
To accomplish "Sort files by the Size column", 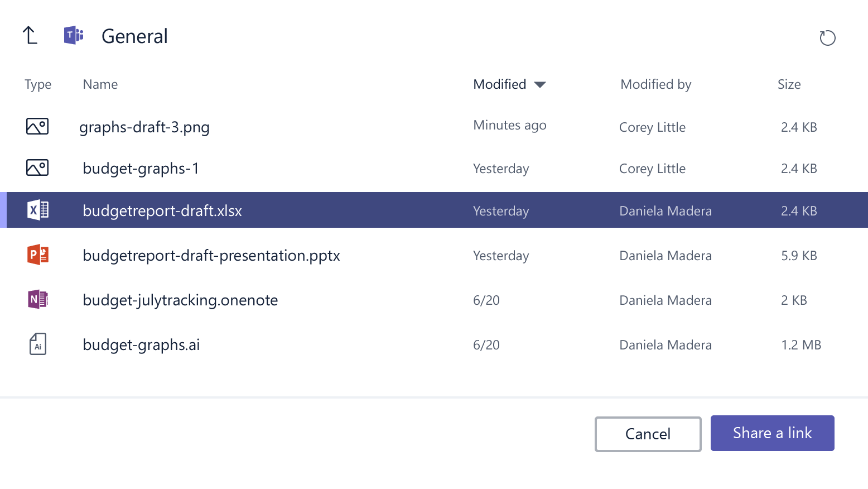I will (789, 84).
